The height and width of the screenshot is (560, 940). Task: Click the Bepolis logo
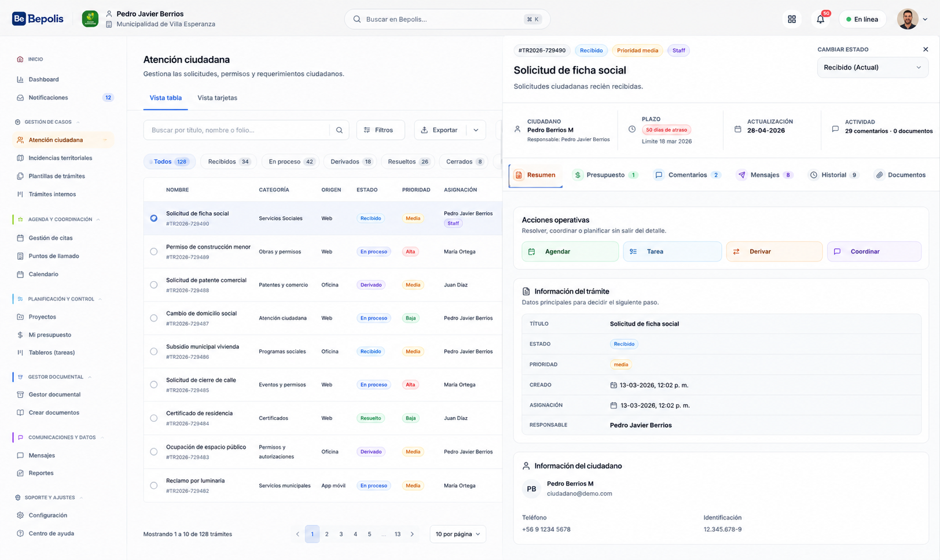point(38,19)
